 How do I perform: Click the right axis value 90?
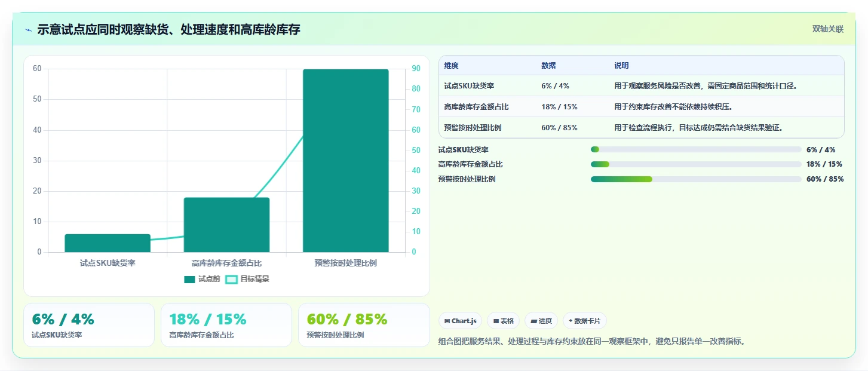pos(416,69)
